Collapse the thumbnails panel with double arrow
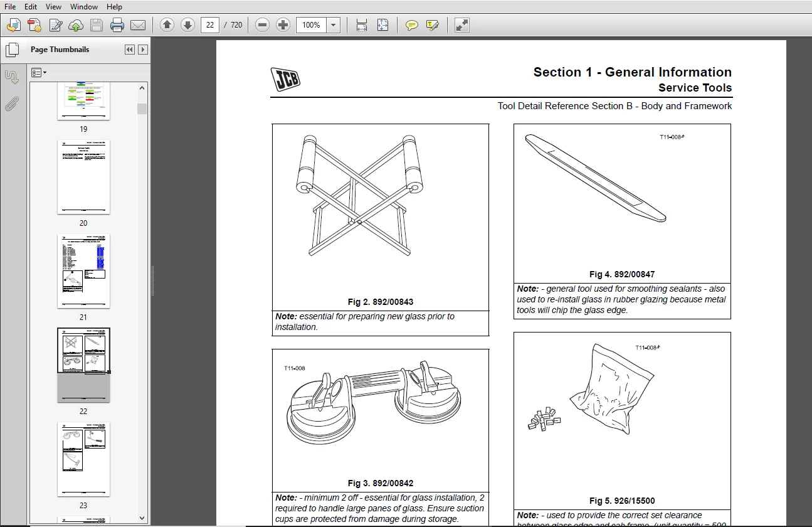 [x=130, y=50]
